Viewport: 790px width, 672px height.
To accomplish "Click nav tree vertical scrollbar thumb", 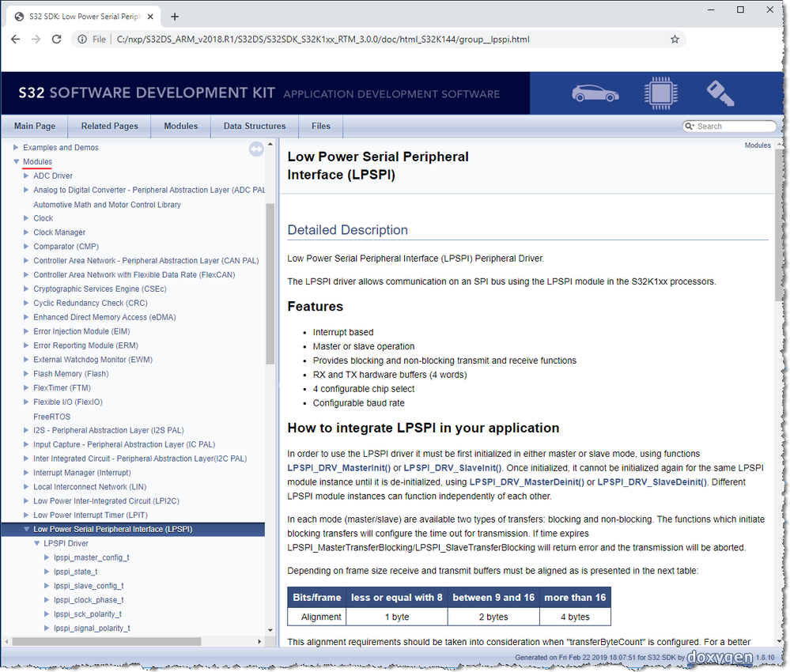I will coord(270,284).
